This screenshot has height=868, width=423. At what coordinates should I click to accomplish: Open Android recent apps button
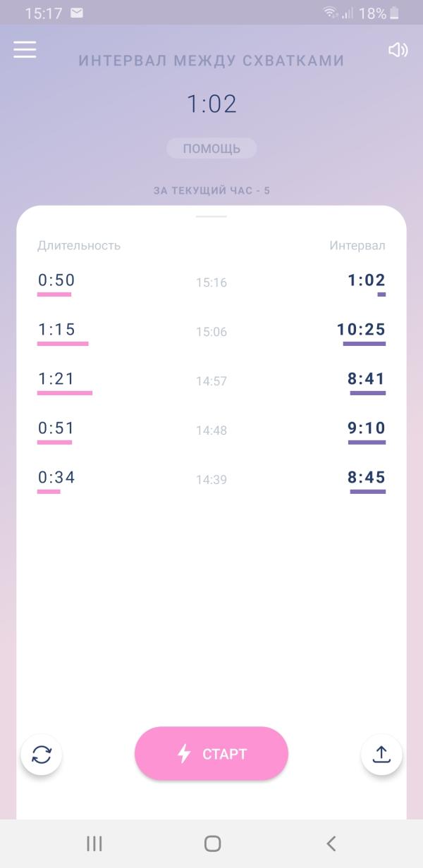pos(94,843)
